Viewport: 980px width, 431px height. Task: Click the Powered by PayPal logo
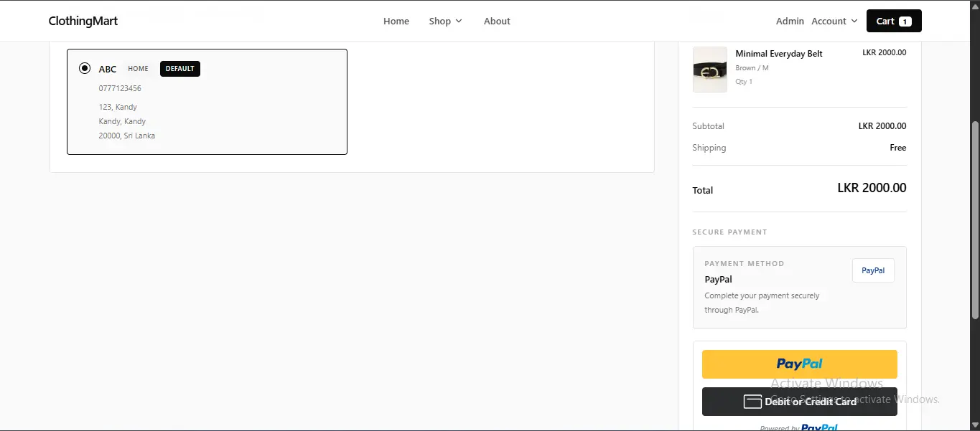pyautogui.click(x=819, y=427)
